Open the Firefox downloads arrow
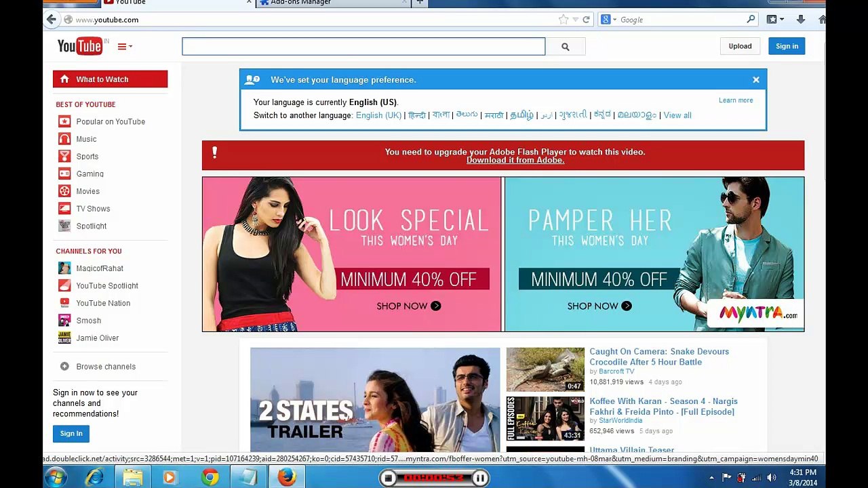The height and width of the screenshot is (488, 868). click(801, 20)
